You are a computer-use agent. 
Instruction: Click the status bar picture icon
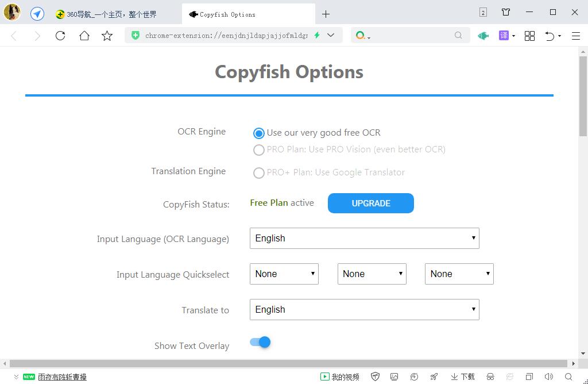click(x=394, y=377)
